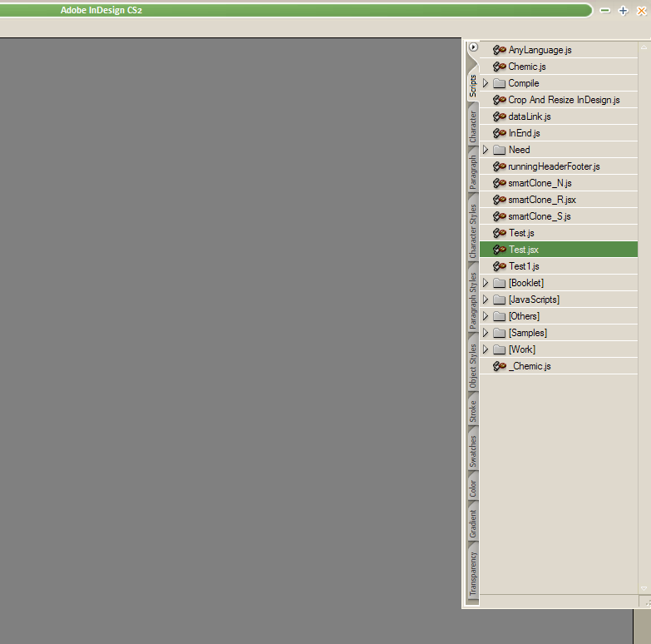Click the folder icon of [JavaScripts]
Screen dimensions: 651x644
499,300
